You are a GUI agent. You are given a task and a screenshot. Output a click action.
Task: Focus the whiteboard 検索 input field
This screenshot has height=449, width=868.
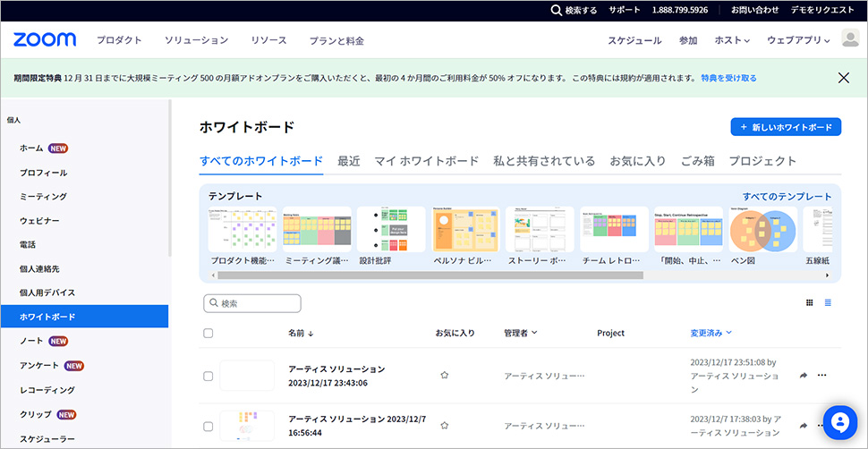click(252, 303)
